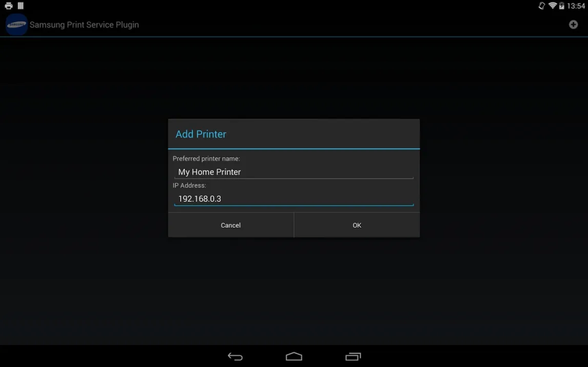Click the Add Printer dialog title
This screenshot has height=367, width=588.
point(201,134)
